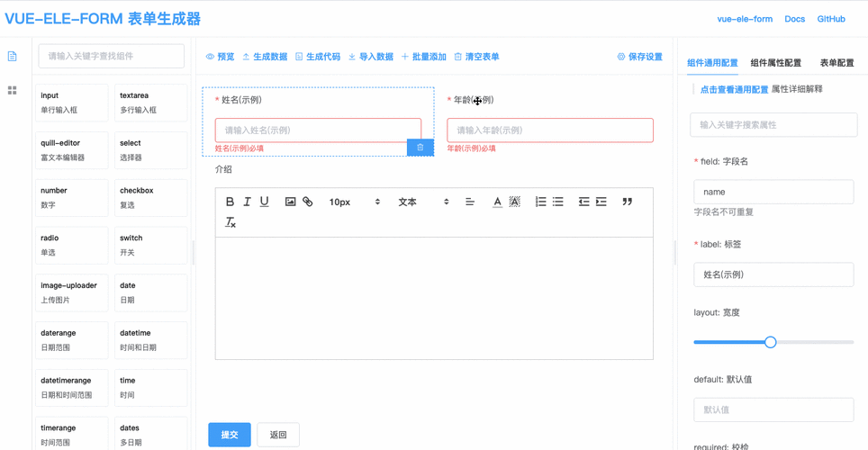
Task: Choose text background color in editor toolbar
Action: (x=514, y=202)
